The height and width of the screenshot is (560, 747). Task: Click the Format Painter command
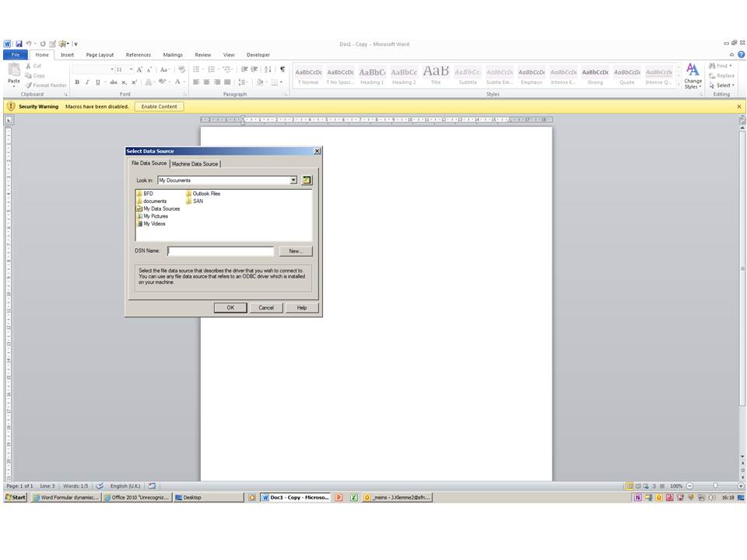pyautogui.click(x=46, y=86)
